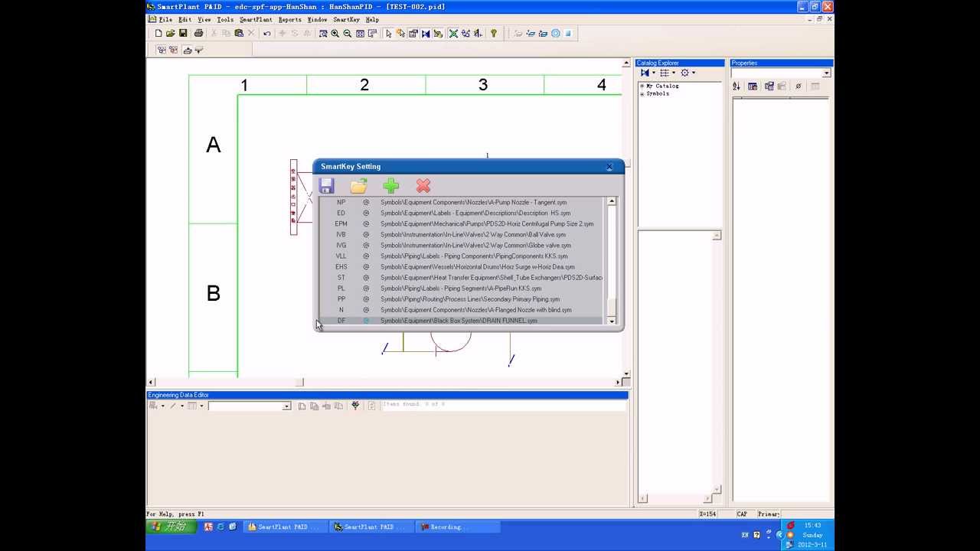
Task: Click the Zoom Out magnifier
Action: [348, 34]
